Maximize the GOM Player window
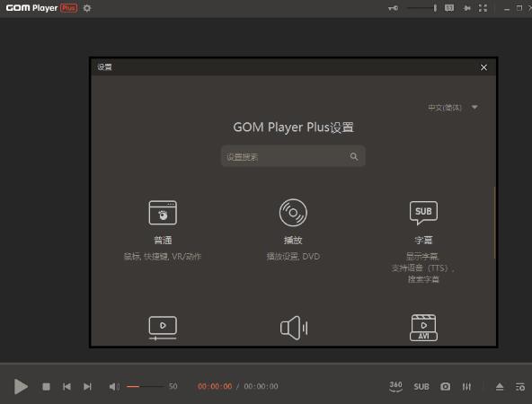Viewport: 532px width, 404px height. (x=519, y=8)
